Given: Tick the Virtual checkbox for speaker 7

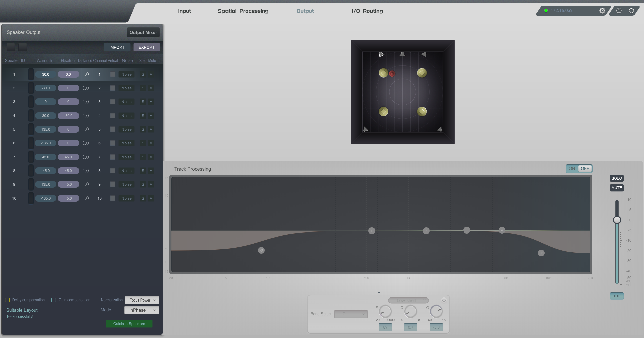Looking at the screenshot, I should click(x=113, y=157).
